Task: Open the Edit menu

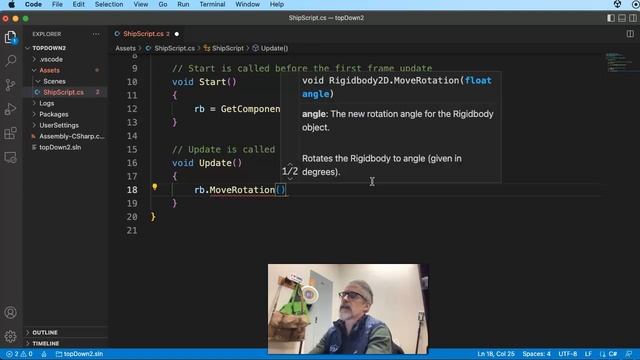Action: pos(78,4)
